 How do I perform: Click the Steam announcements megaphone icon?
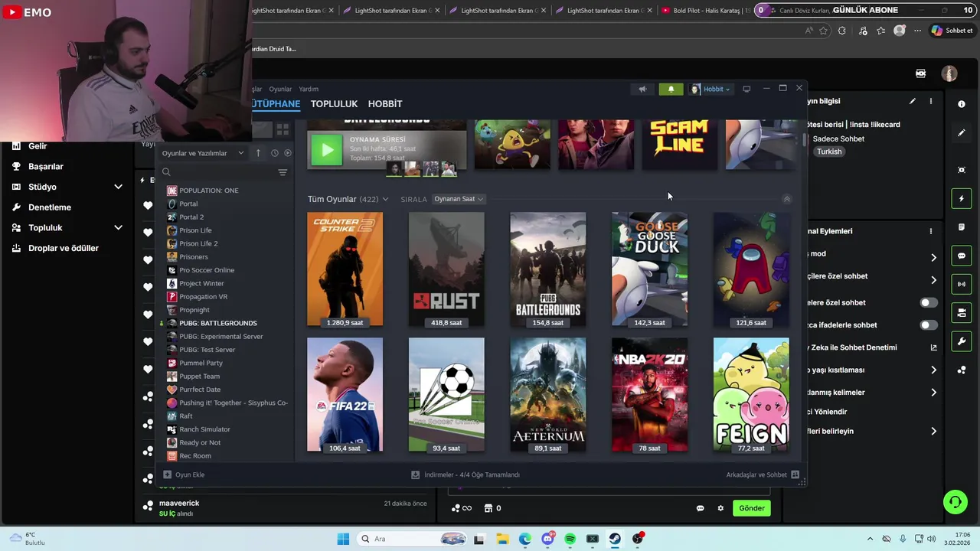[x=642, y=89]
